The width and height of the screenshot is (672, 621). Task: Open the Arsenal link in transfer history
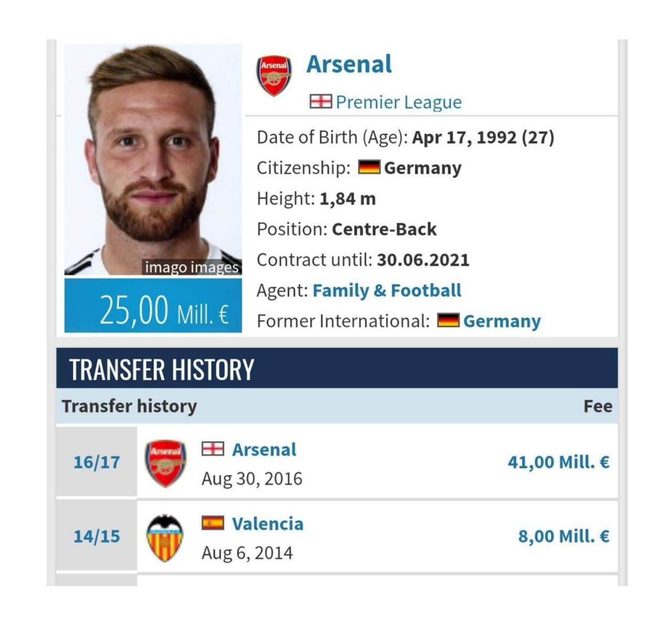coord(264,450)
